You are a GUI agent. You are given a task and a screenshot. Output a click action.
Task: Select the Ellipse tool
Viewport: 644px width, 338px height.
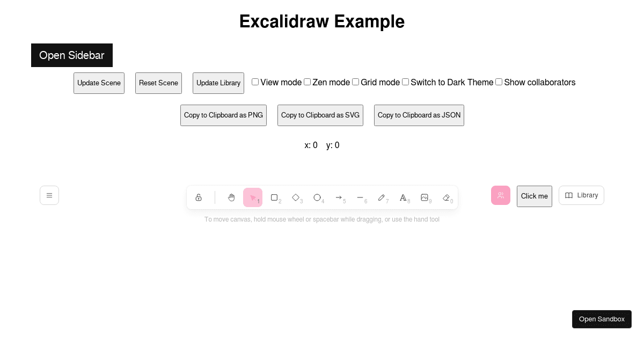[x=317, y=197]
